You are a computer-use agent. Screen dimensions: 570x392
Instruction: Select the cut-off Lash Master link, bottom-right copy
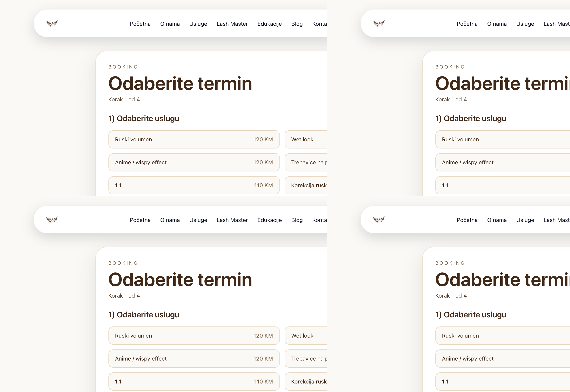tap(557, 220)
